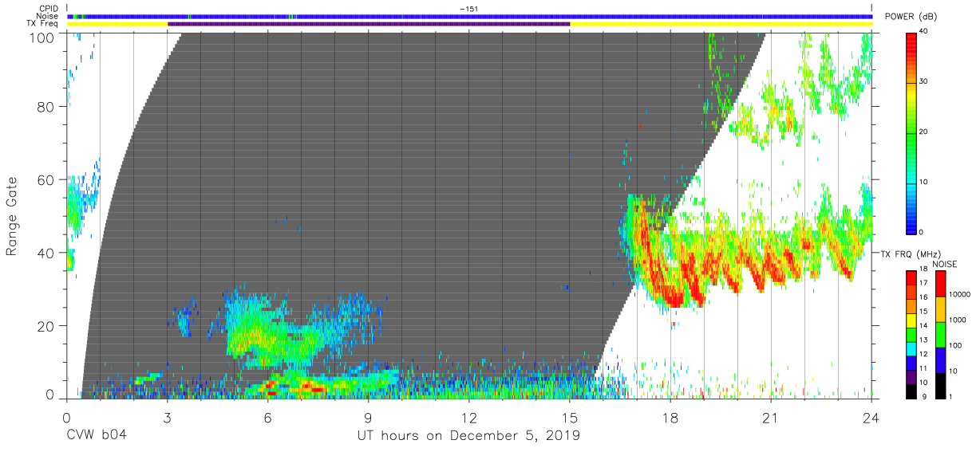The image size is (980, 452).
Task: Click the 18 tick on the UT hours axis
Action: click(670, 417)
